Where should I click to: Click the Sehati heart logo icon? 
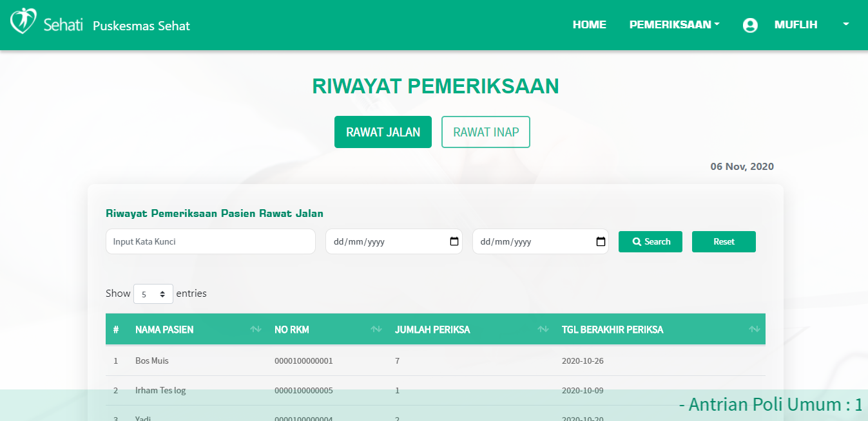(23, 21)
